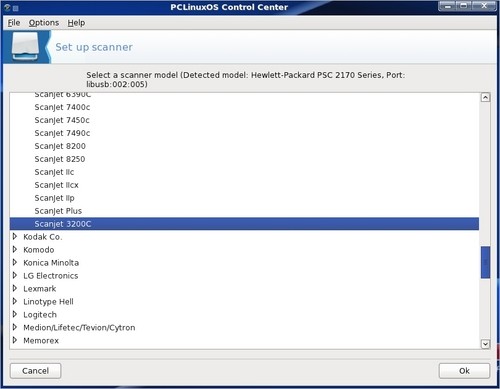Image resolution: width=500 pixels, height=389 pixels.
Task: Open the window menu icon in title bar
Action: [x=8, y=7]
